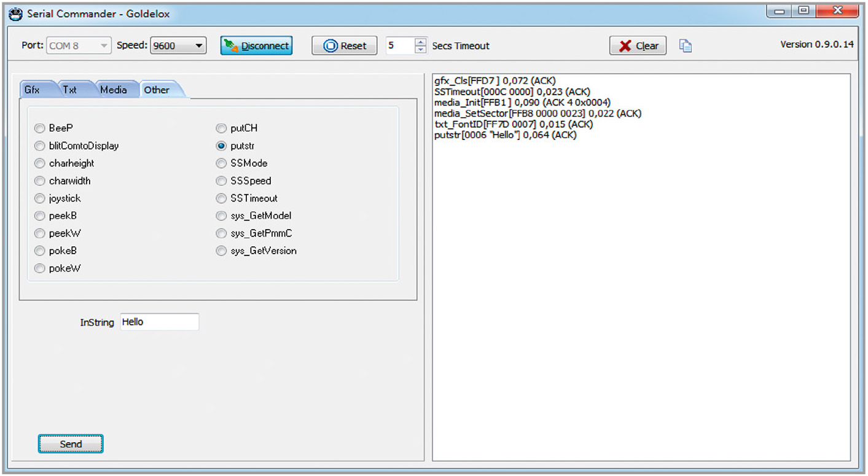
Task: Click the Secs Timeout number field
Action: pyautogui.click(x=400, y=45)
